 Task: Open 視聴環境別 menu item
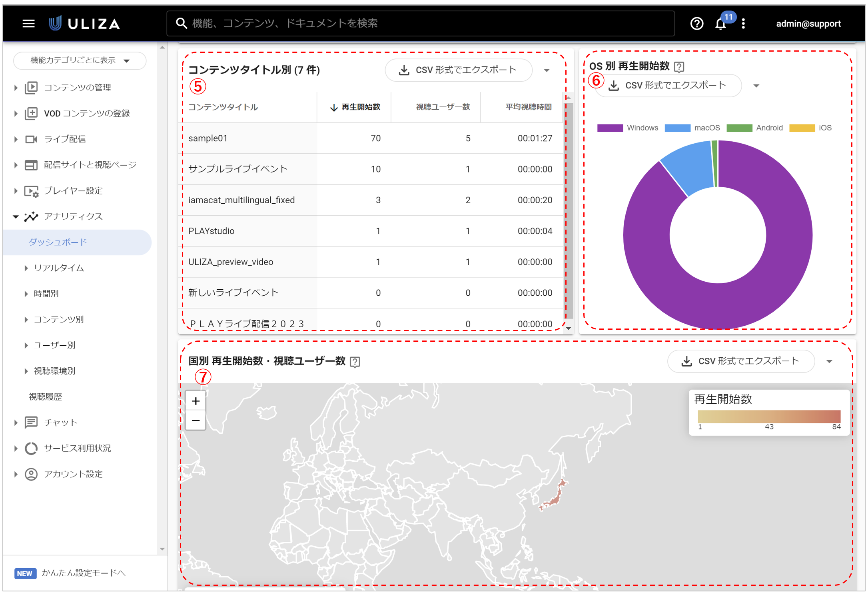55,371
